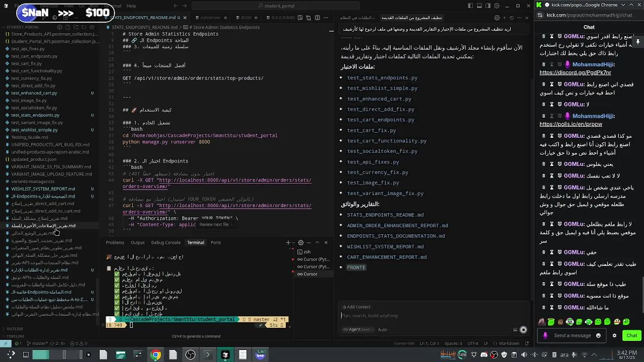Screen dimensions: 644x362
Task: Open Kick emote picker icon
Action: [598, 335]
